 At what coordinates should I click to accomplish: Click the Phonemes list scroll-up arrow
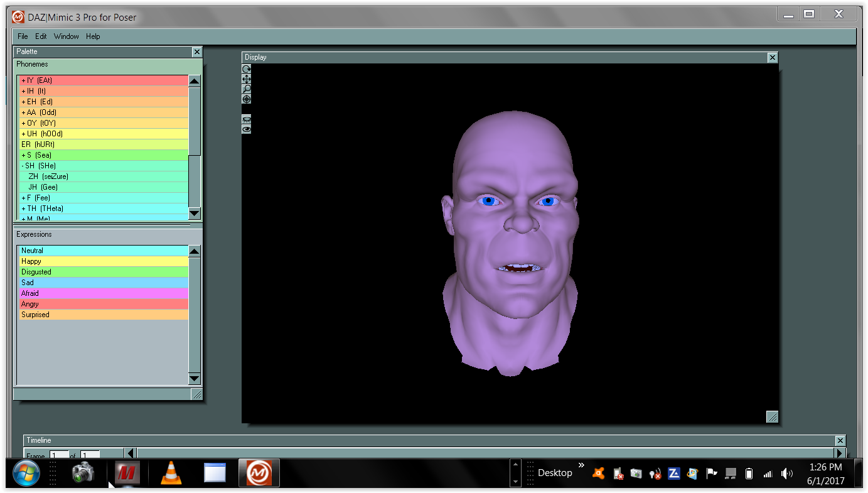195,81
